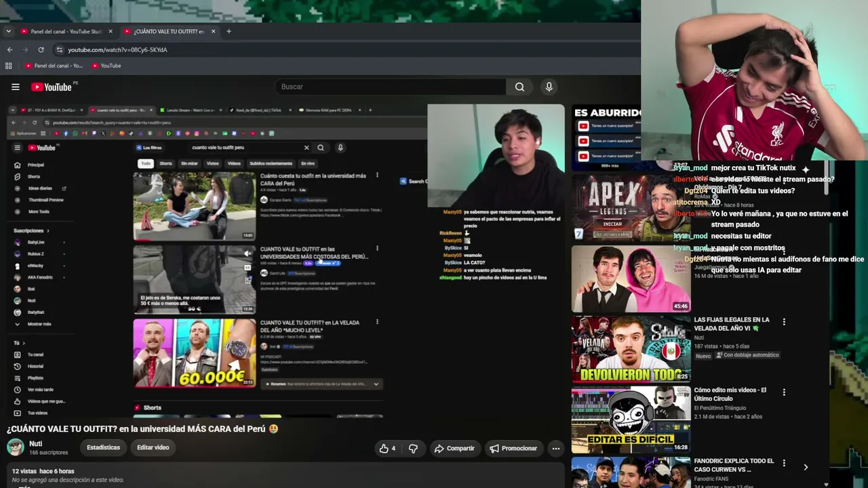Click the Nuevo badge
This screenshot has width=868, height=488.
(703, 355)
